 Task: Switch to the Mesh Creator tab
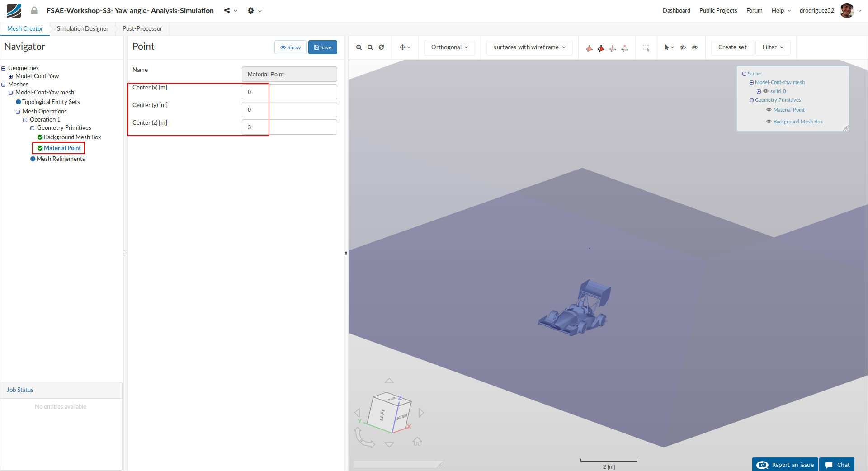(x=25, y=28)
